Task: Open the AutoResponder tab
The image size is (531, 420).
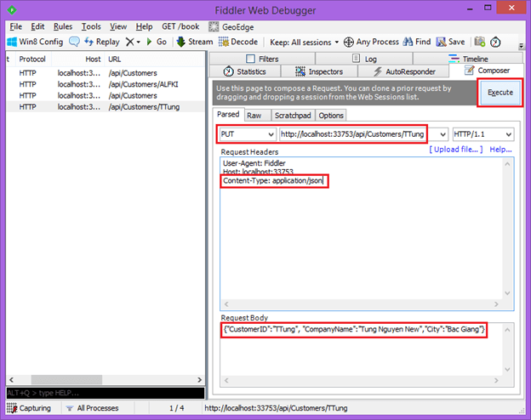Action: click(x=404, y=71)
